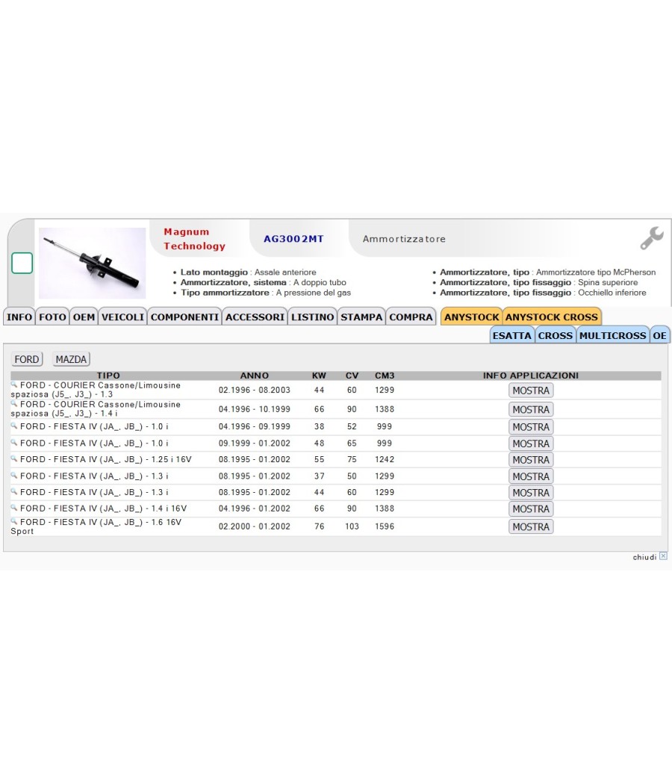Click magnifier icon beside COURIER 1.4 i row
672x784 pixels.
[14, 403]
